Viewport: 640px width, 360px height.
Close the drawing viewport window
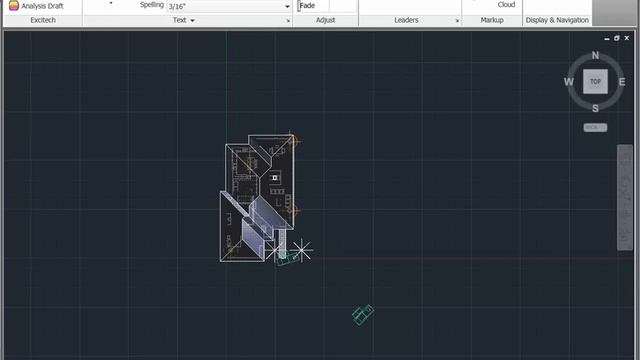[627, 38]
